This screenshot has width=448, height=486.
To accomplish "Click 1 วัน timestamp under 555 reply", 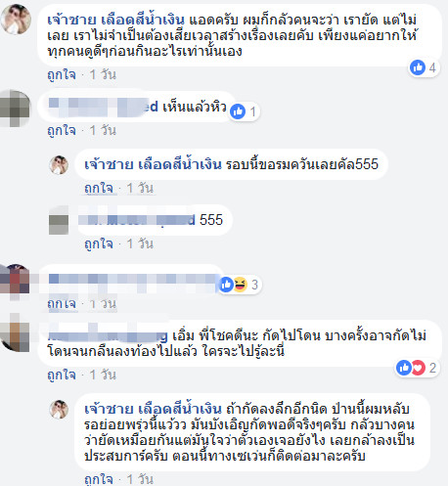I will coord(140,243).
